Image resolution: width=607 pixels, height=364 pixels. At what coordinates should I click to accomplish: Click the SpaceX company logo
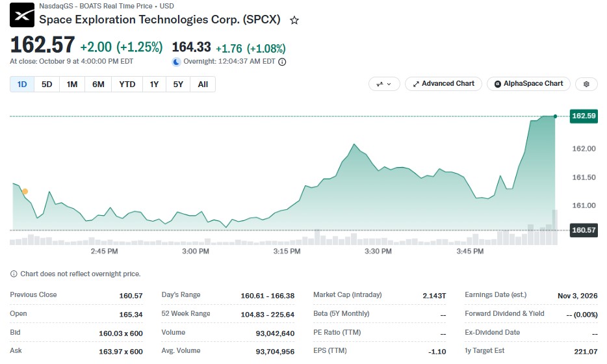pyautogui.click(x=22, y=15)
